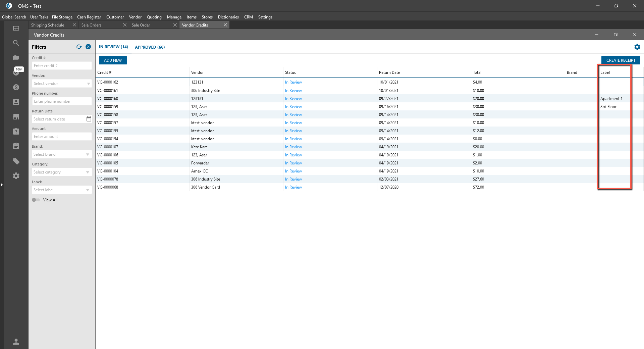Select the IN REVIEW (14) tab

pos(113,47)
